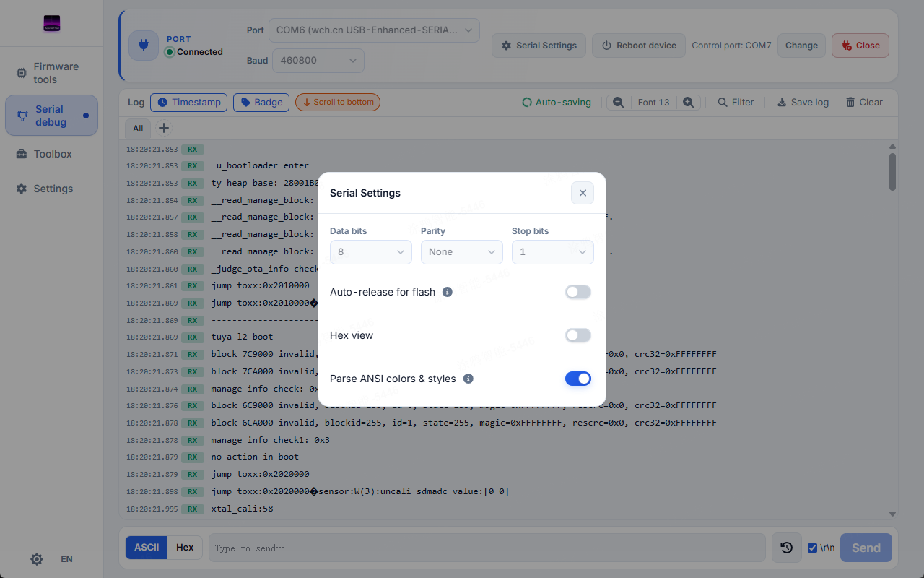
Task: Click the port plug icon
Action: 144,46
